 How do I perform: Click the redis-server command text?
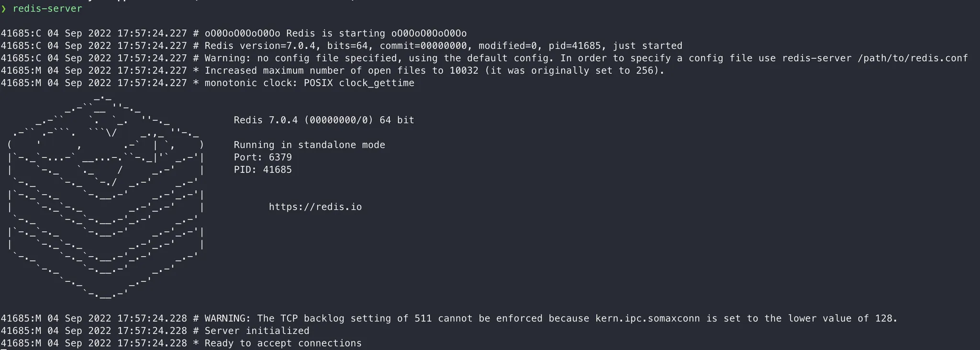pos(47,9)
